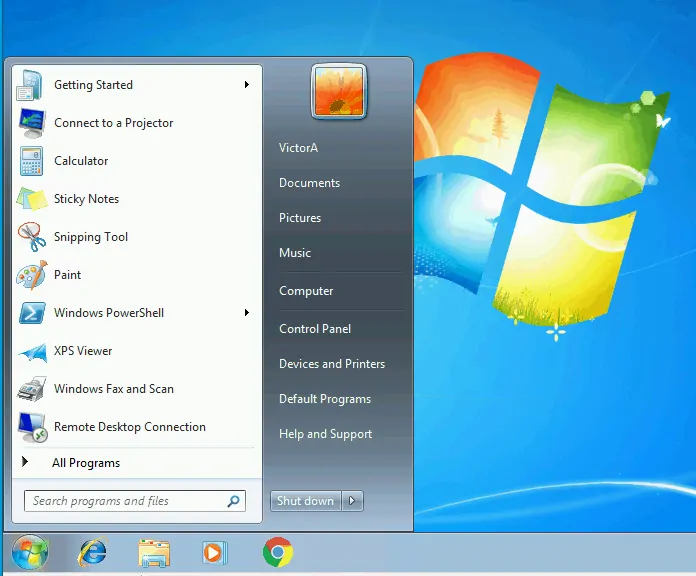
Task: Open Control Panel
Action: (315, 329)
